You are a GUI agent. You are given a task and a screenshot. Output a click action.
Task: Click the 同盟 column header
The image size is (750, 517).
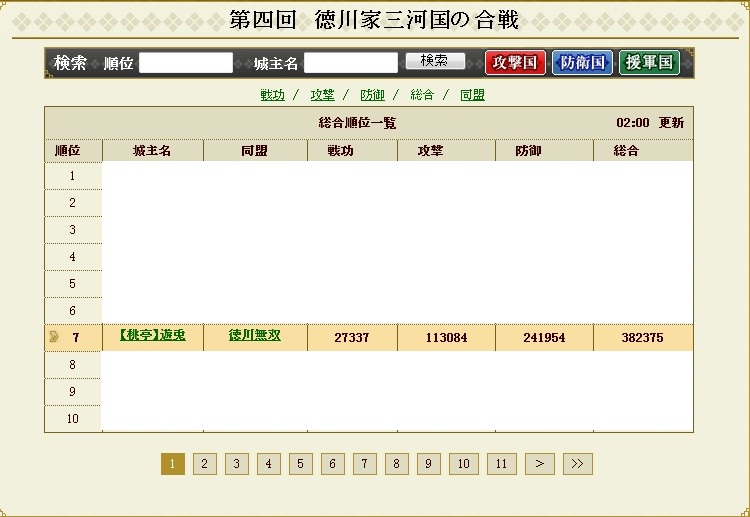[255, 151]
